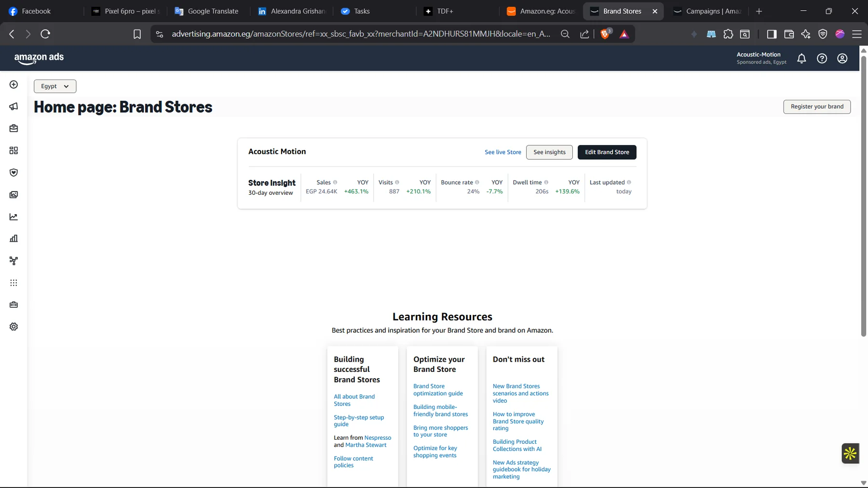Click the browser bookmark icon

point(137,34)
